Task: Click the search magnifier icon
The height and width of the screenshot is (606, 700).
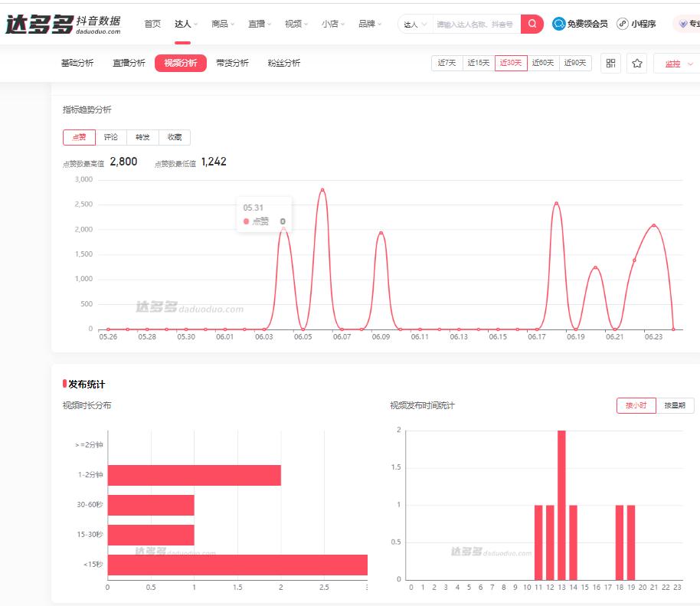Action: click(x=532, y=24)
